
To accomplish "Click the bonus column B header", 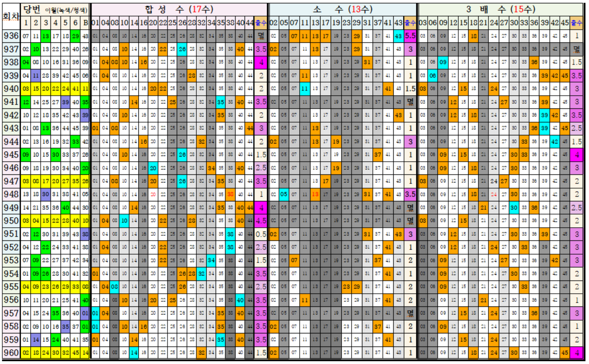I will pos(85,23).
